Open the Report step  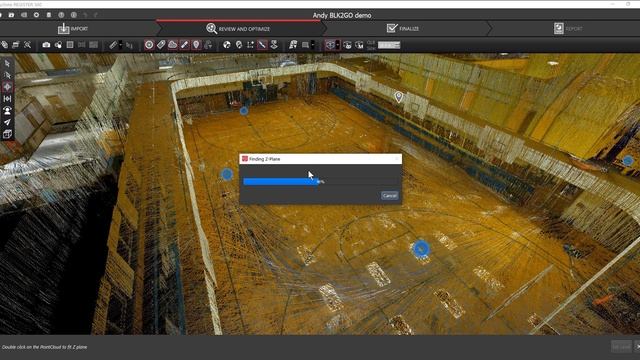[568, 29]
